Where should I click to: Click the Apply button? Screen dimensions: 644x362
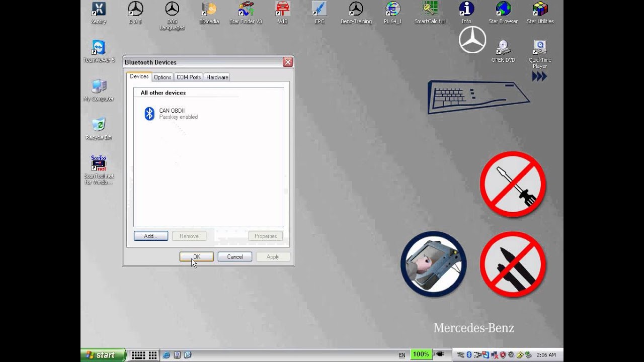click(273, 256)
